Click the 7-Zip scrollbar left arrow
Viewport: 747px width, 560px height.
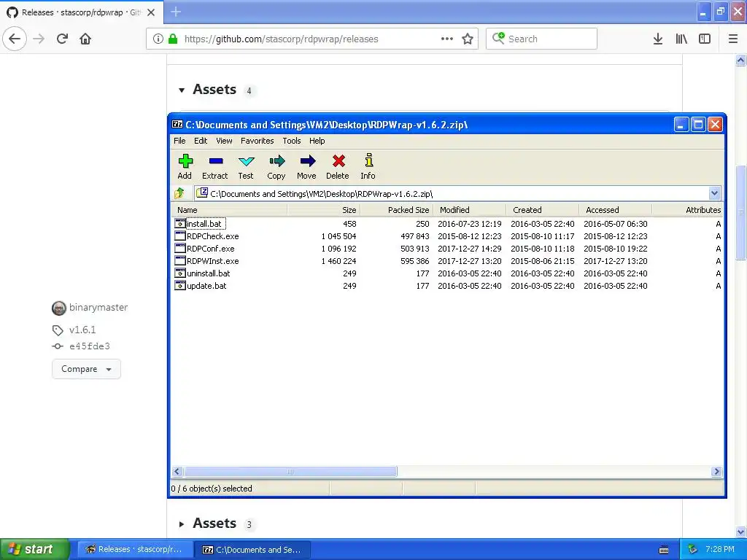click(x=177, y=472)
